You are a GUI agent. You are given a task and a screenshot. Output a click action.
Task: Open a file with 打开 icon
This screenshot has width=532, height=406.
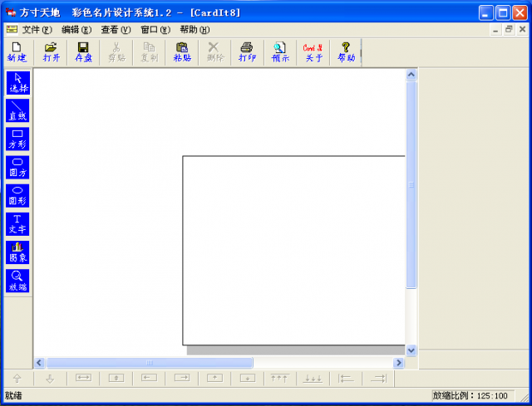pos(51,52)
